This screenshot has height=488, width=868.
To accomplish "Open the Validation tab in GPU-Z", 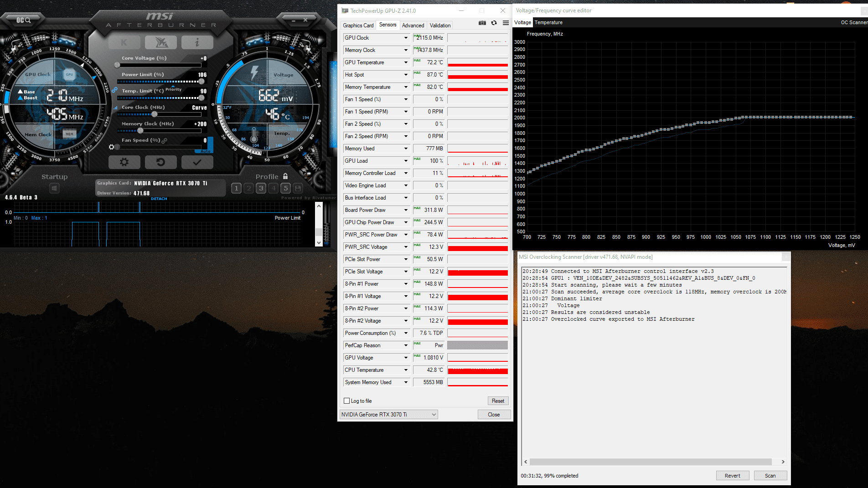I will click(x=440, y=26).
